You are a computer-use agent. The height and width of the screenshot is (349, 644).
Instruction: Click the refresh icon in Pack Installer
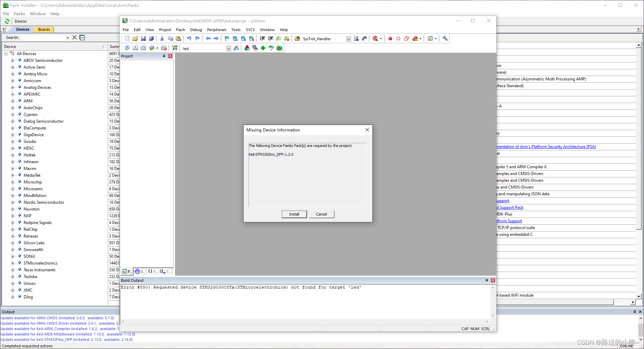(7, 21)
